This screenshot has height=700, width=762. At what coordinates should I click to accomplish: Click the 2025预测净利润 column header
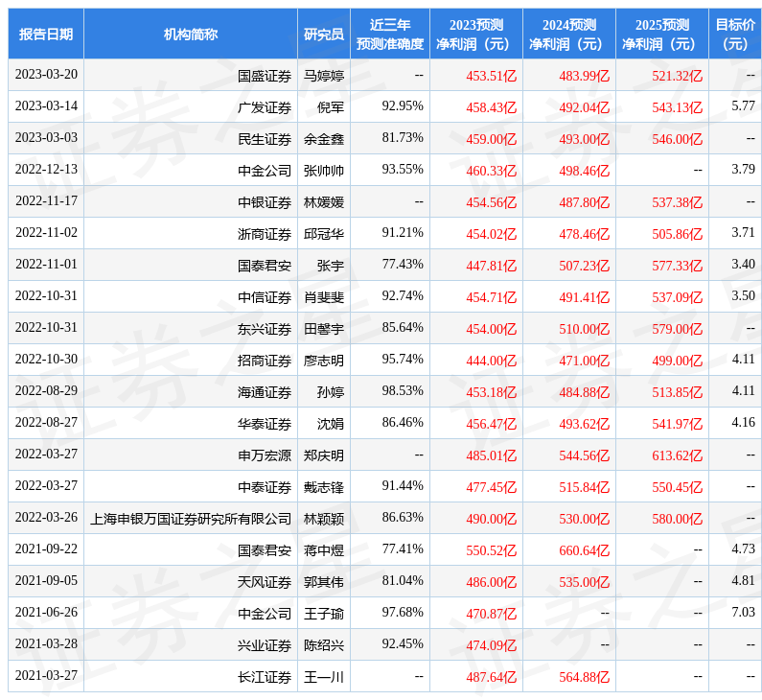[x=662, y=34]
